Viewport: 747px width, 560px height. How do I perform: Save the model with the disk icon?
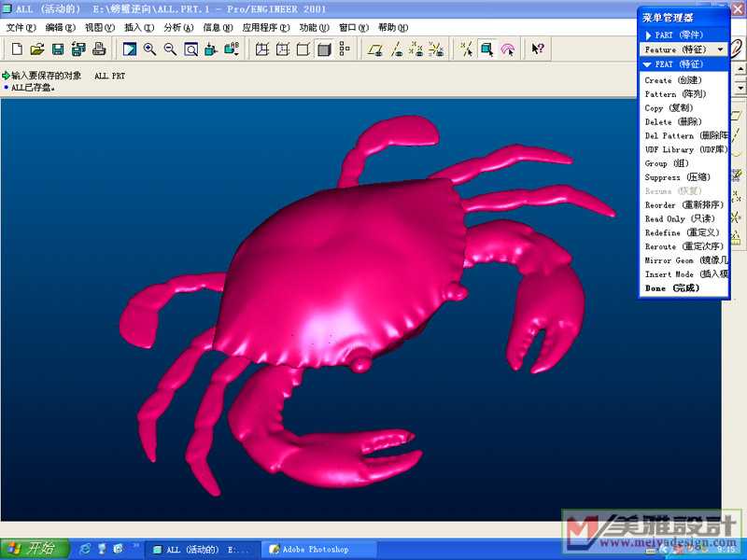coord(58,49)
